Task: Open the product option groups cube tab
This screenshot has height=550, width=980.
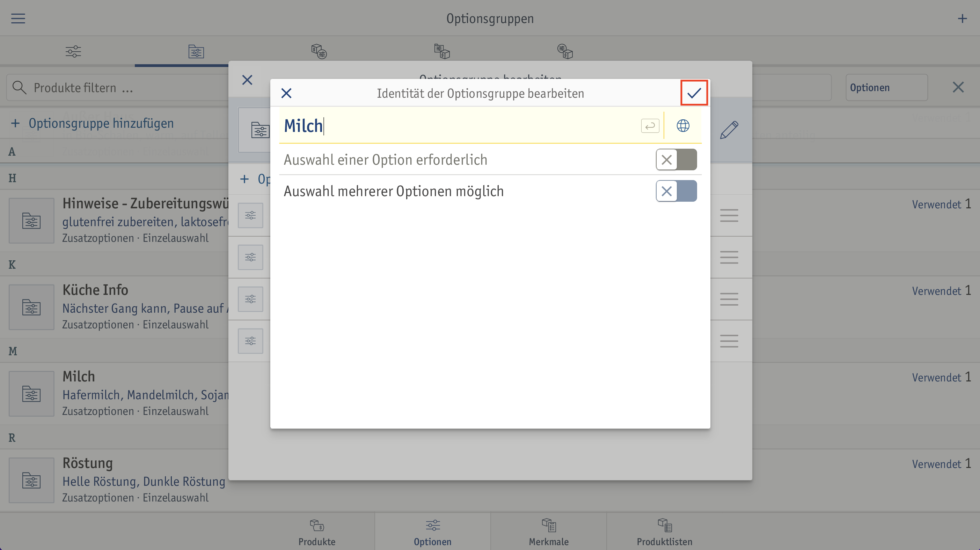Action: tap(442, 51)
